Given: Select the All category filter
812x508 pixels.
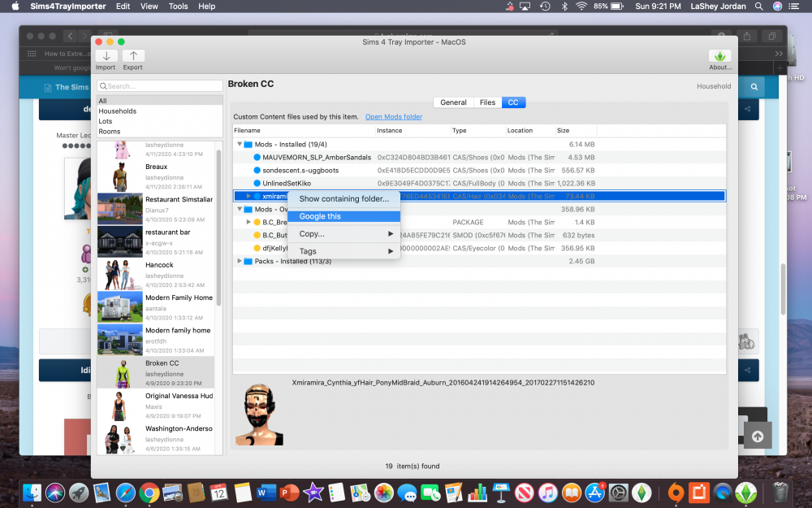Looking at the screenshot, I should coord(159,101).
